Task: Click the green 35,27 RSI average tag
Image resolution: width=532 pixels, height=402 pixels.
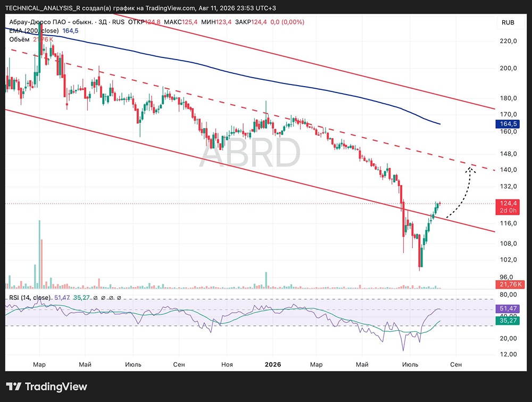Action: [x=508, y=321]
